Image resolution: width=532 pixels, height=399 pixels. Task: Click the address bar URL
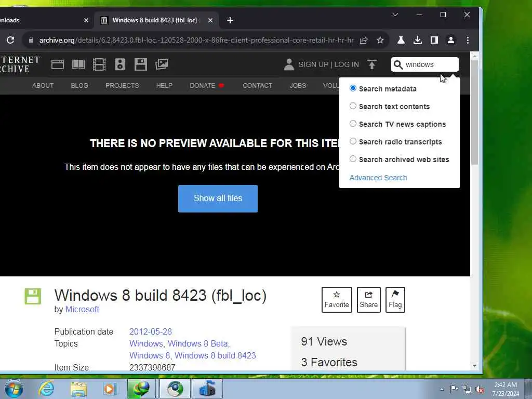point(196,40)
